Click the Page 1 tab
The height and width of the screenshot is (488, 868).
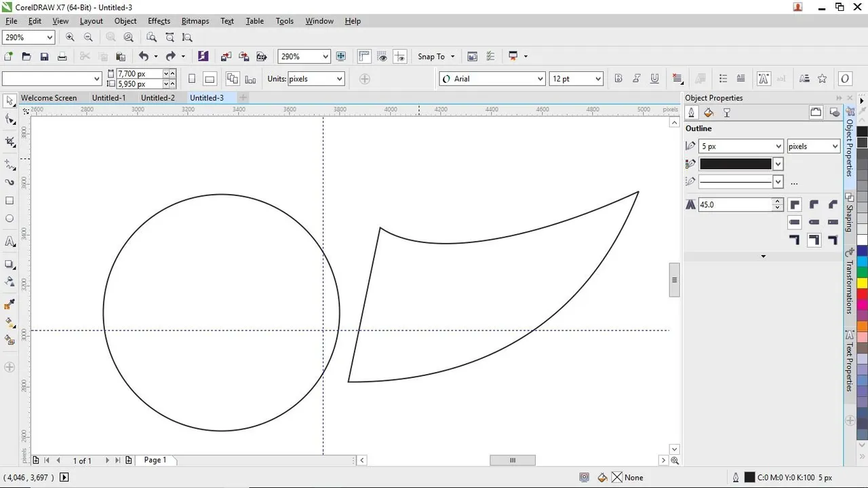155,460
